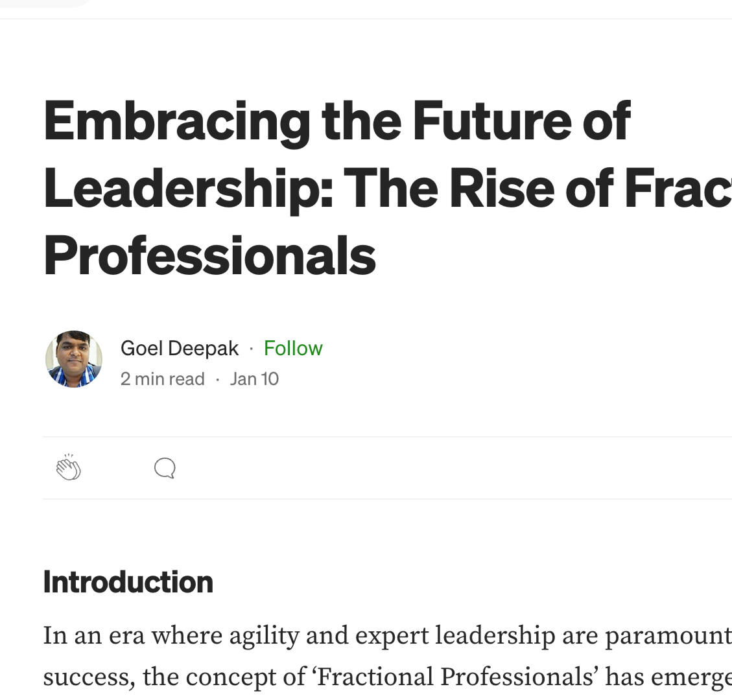The image size is (732, 700).
Task: Click the "Jan 10" publish date
Action: [254, 379]
